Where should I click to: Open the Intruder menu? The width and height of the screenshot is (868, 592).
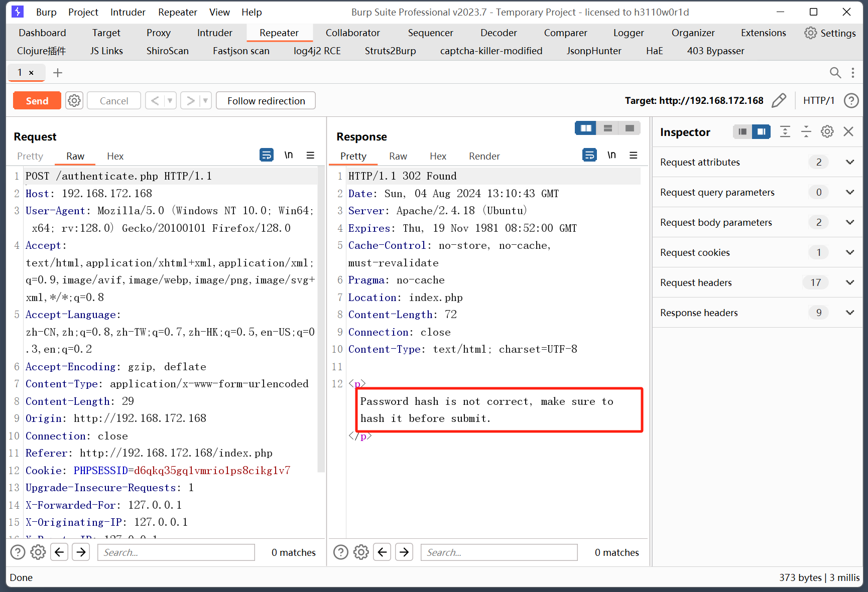pos(128,12)
